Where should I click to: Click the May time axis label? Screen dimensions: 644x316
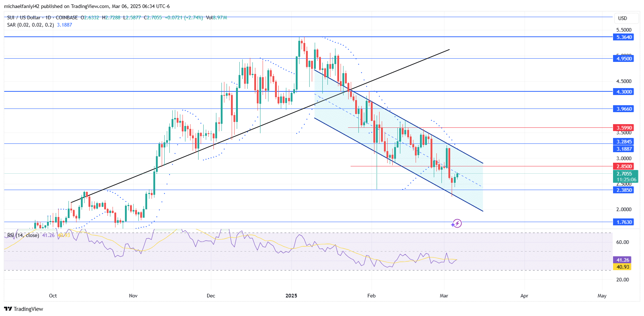pyautogui.click(x=602, y=296)
